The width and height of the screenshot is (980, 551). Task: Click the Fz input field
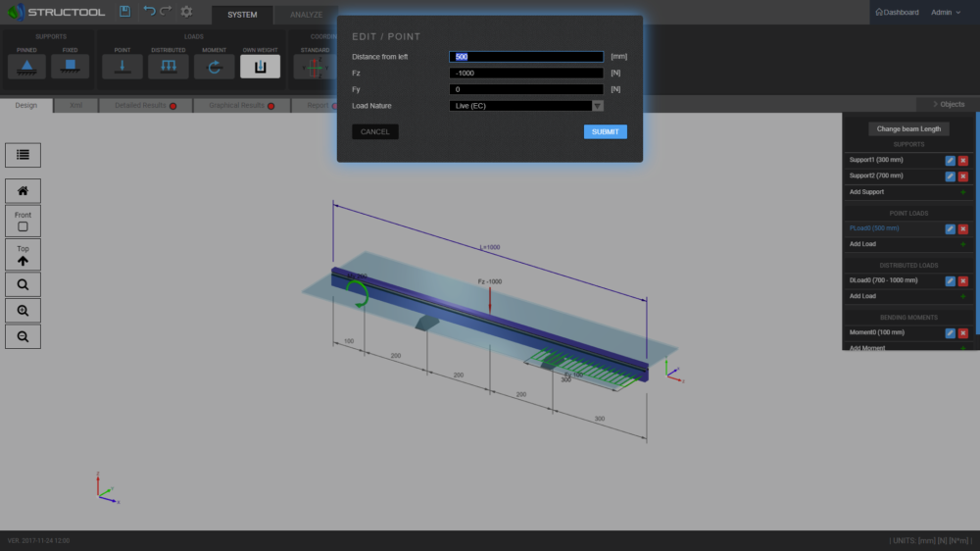[526, 74]
